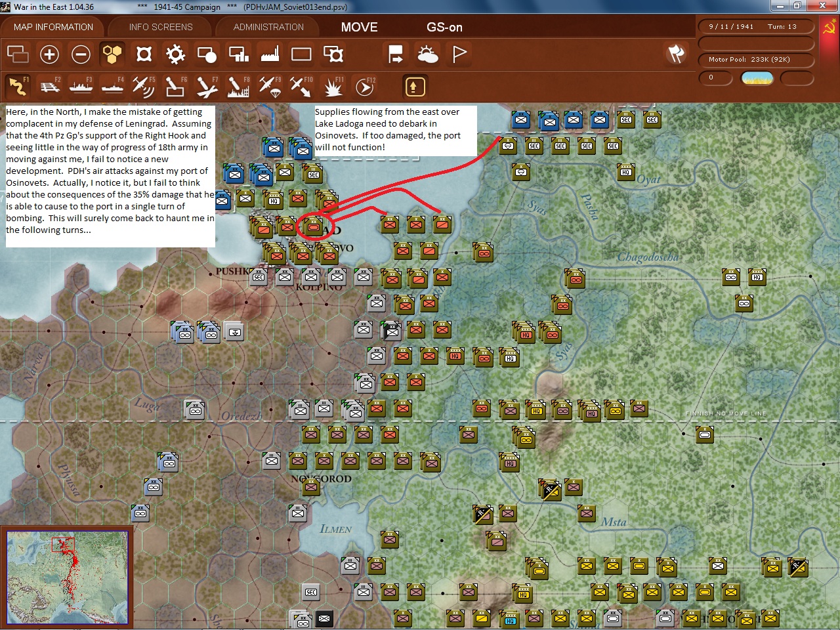Click the minimap of the Eastern Front
This screenshot has width=840, height=630.
[x=67, y=577]
